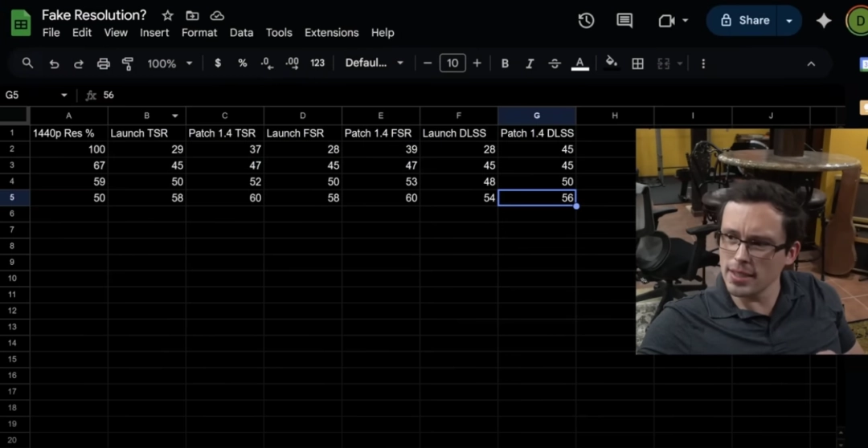Open the comments icon

click(624, 21)
